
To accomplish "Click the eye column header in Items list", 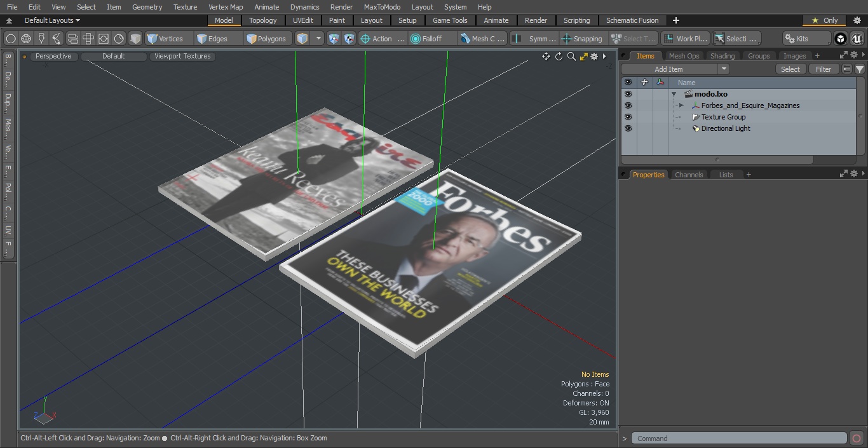I will click(x=628, y=83).
